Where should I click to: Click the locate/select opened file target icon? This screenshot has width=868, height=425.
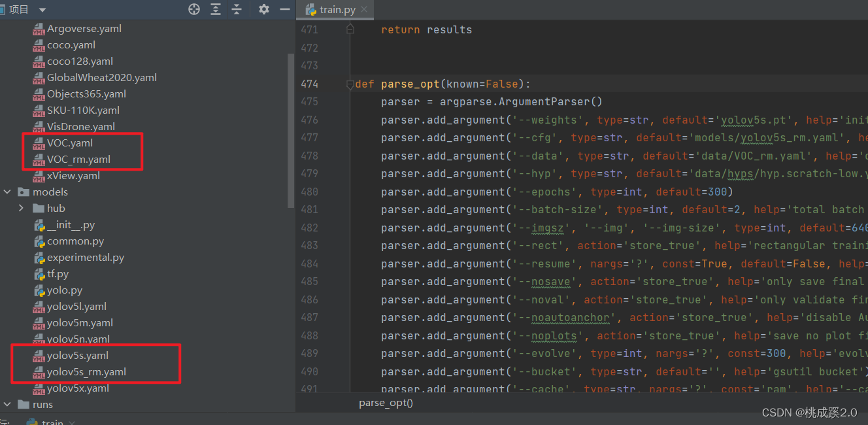(194, 9)
